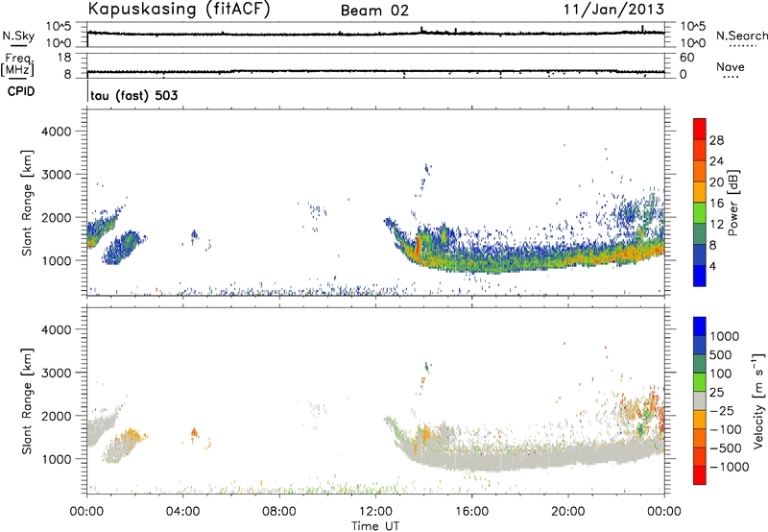Click the blue top segment of Velocity color bar
Image resolution: width=768 pixels, height=532 pixels.
pos(700,326)
